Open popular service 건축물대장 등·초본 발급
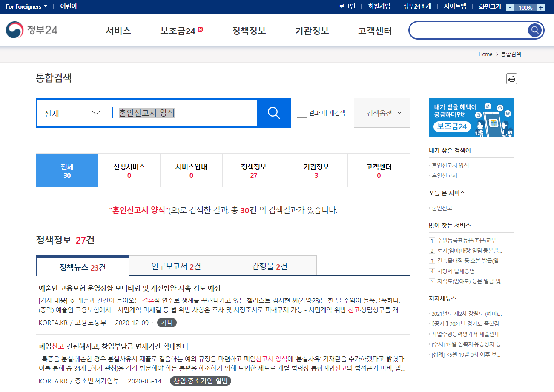Viewport: 554px width, 392px height. tap(469, 261)
